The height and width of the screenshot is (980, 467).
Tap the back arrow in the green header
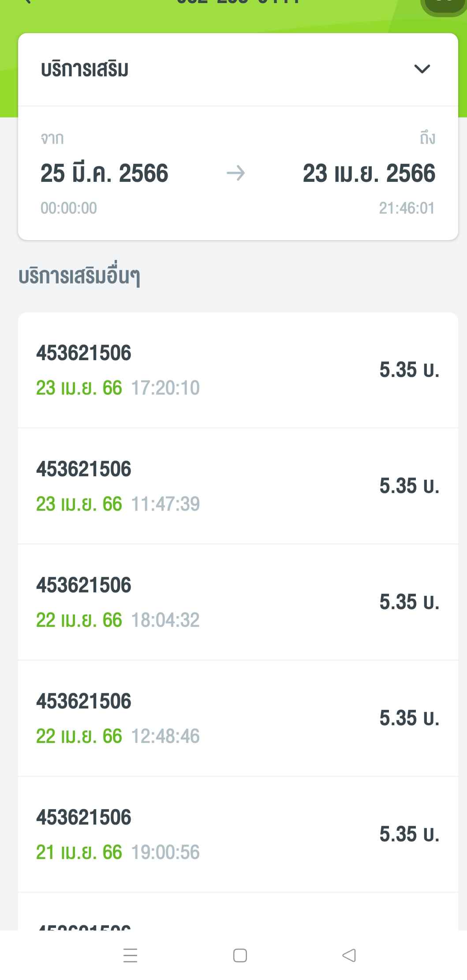27,2
